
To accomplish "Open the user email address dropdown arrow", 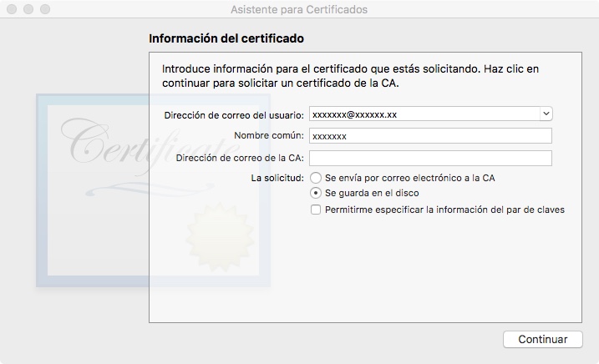I will pyautogui.click(x=546, y=114).
